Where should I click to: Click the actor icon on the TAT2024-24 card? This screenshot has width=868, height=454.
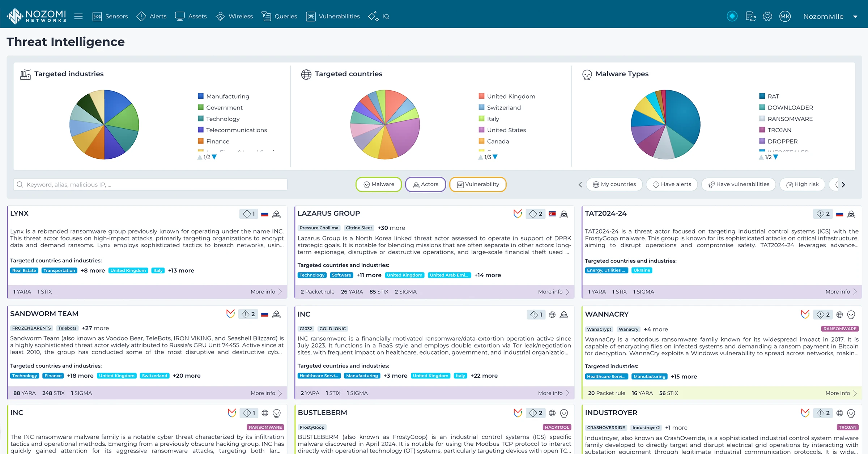[851, 214]
